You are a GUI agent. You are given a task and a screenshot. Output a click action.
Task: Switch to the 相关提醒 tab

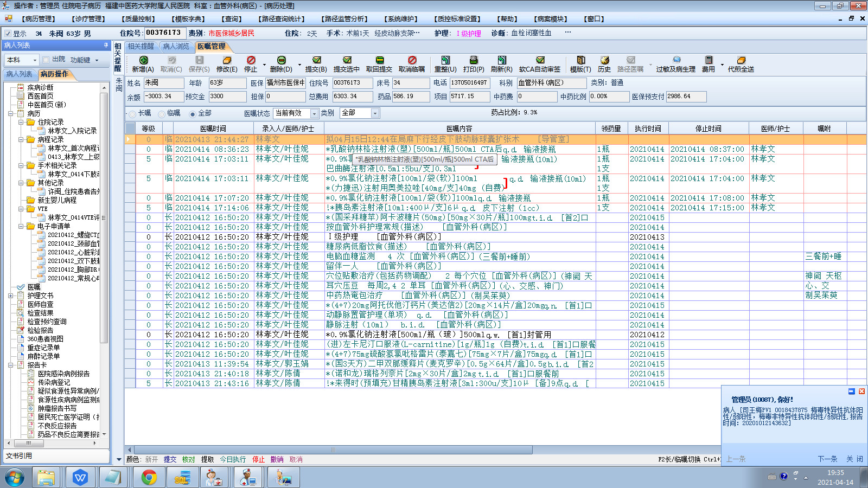[141, 47]
